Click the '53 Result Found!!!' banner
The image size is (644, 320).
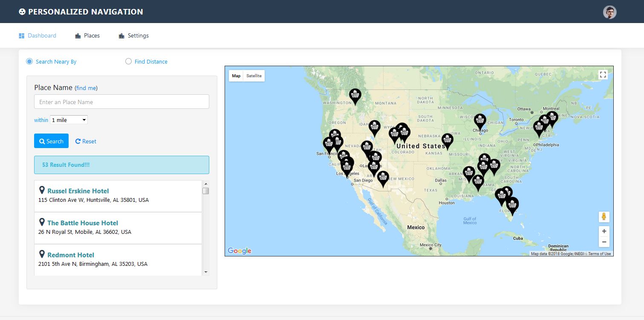[x=121, y=165]
